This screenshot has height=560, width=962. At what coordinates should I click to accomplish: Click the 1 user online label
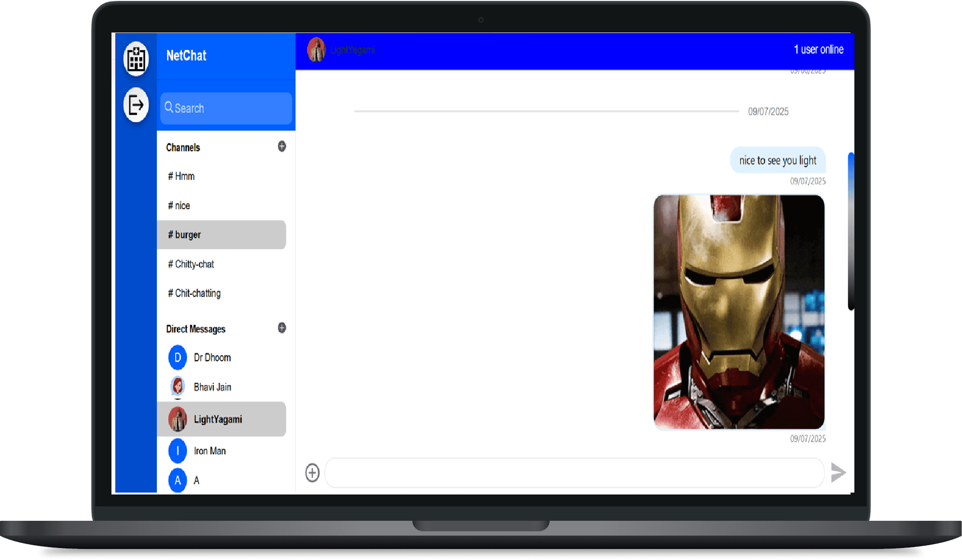(818, 49)
